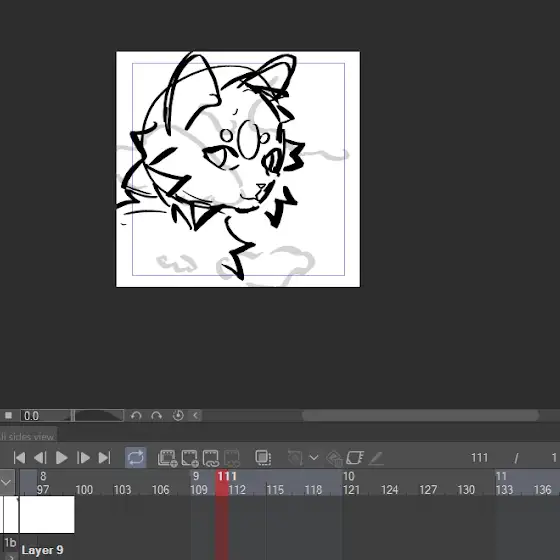Jump to the last frame of the timeline
The height and width of the screenshot is (560, 560).
point(104,458)
